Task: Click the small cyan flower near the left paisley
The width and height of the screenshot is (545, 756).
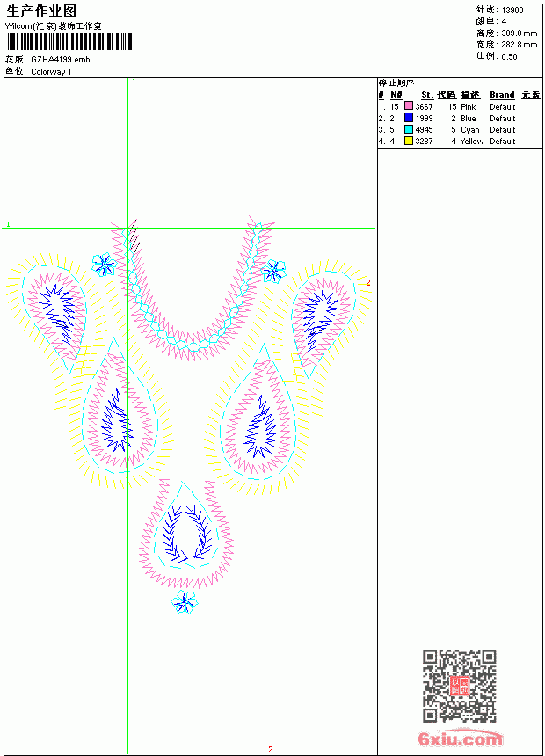Action: pyautogui.click(x=105, y=265)
